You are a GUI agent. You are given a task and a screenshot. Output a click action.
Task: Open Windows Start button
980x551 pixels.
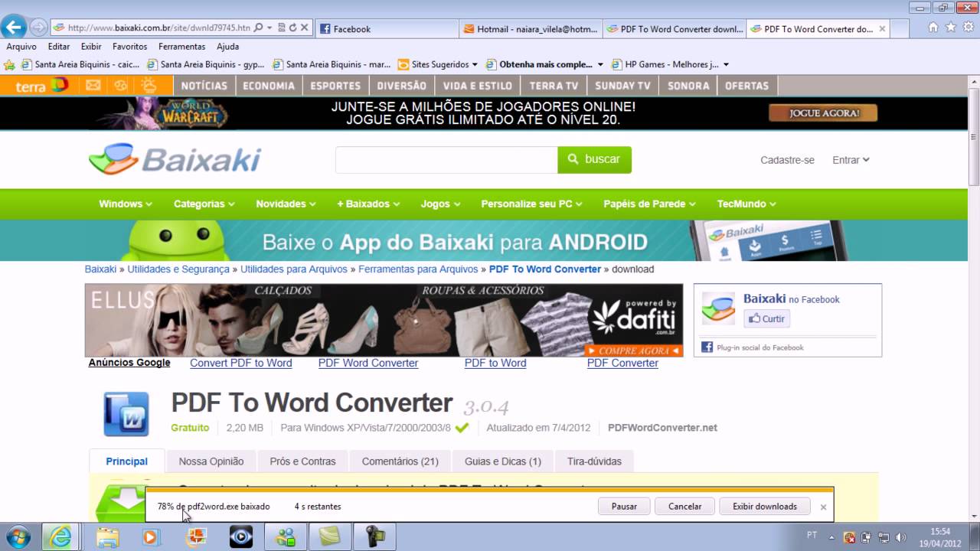pyautogui.click(x=18, y=536)
